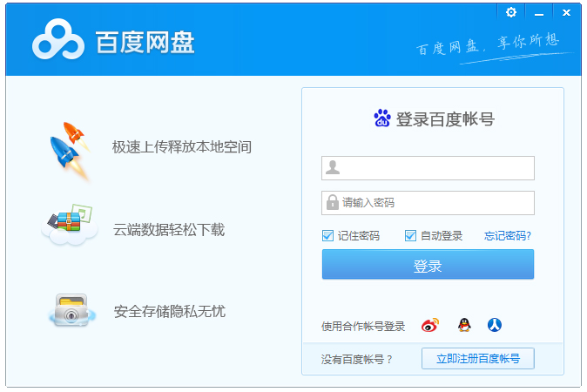Click the 安全存储隐私无忧 text
This screenshot has height=392, width=587.
(x=170, y=311)
